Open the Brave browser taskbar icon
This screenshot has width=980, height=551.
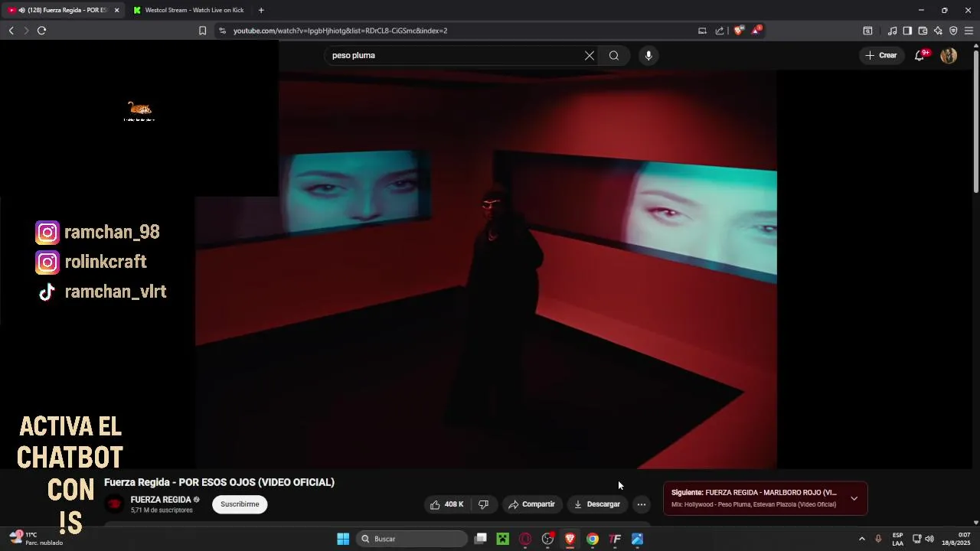[570, 539]
